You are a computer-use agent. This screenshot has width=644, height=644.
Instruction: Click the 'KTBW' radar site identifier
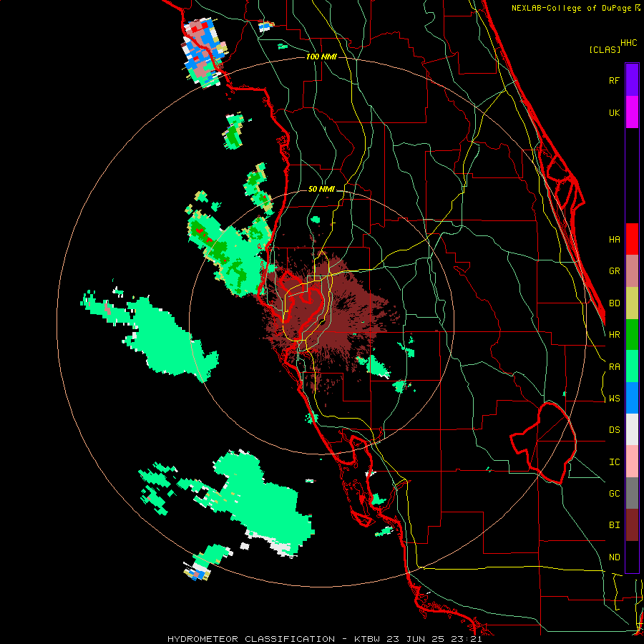tap(367, 639)
